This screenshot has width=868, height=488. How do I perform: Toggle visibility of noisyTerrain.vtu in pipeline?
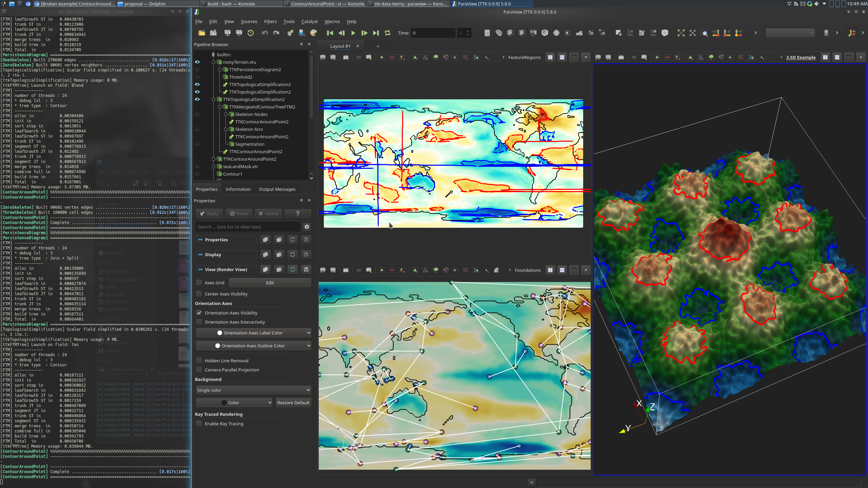[198, 62]
